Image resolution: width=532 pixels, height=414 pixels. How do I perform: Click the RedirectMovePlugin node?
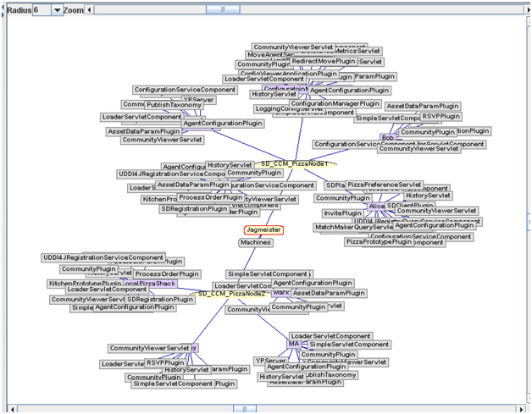[323, 62]
